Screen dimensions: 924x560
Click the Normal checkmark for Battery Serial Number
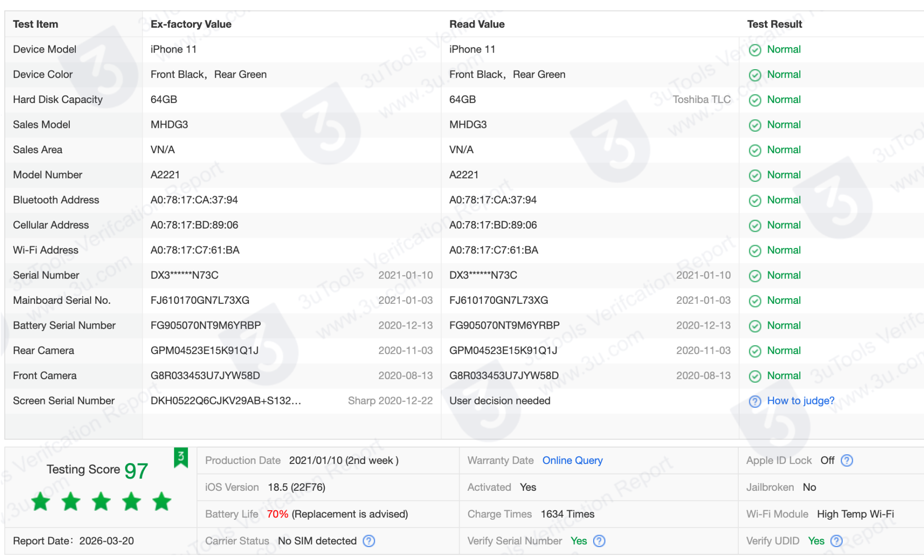755,325
